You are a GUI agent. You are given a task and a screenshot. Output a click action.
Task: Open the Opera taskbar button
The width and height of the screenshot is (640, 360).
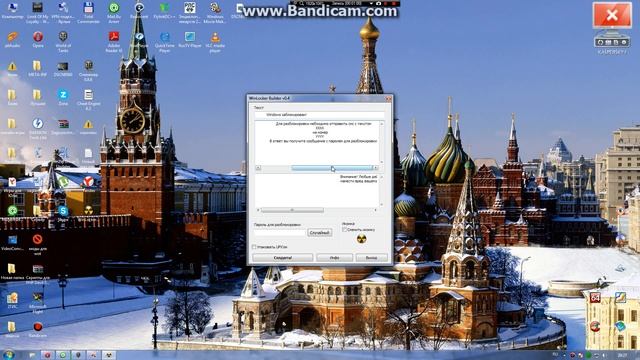click(x=47, y=355)
